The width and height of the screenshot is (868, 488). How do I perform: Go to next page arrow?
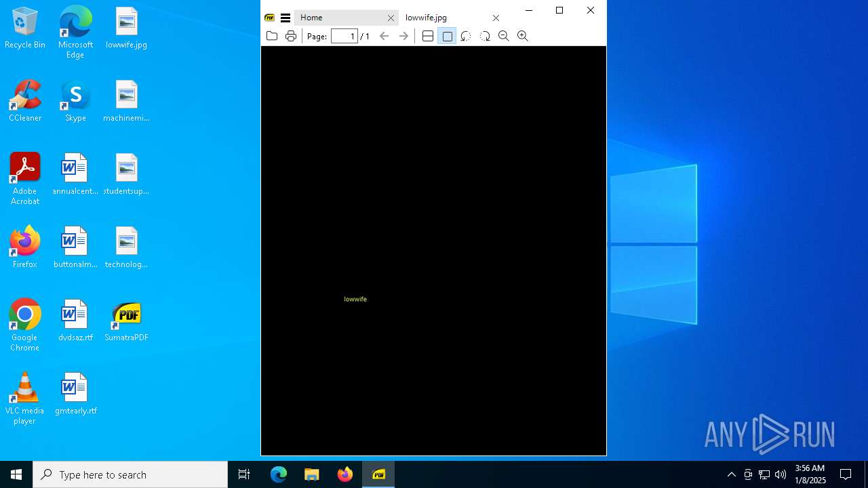[403, 36]
